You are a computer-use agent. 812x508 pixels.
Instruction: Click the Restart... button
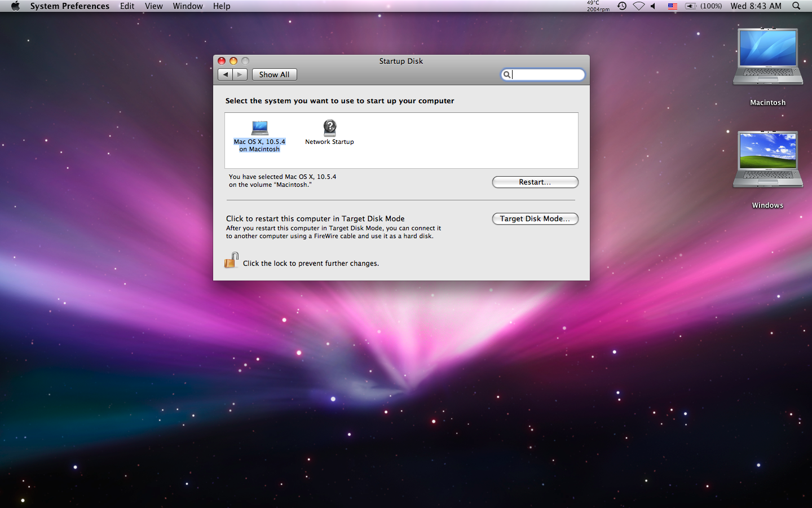pyautogui.click(x=535, y=182)
